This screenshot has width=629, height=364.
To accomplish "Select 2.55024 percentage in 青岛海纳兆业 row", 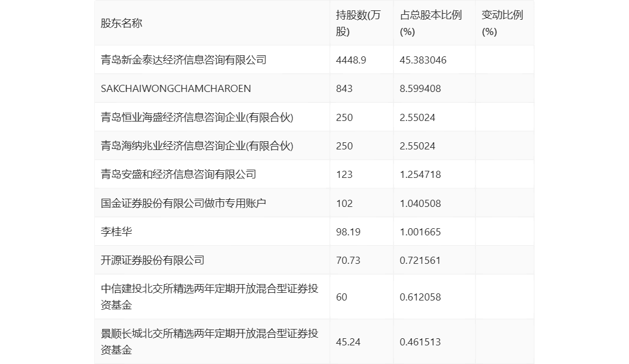I will click(x=417, y=146).
